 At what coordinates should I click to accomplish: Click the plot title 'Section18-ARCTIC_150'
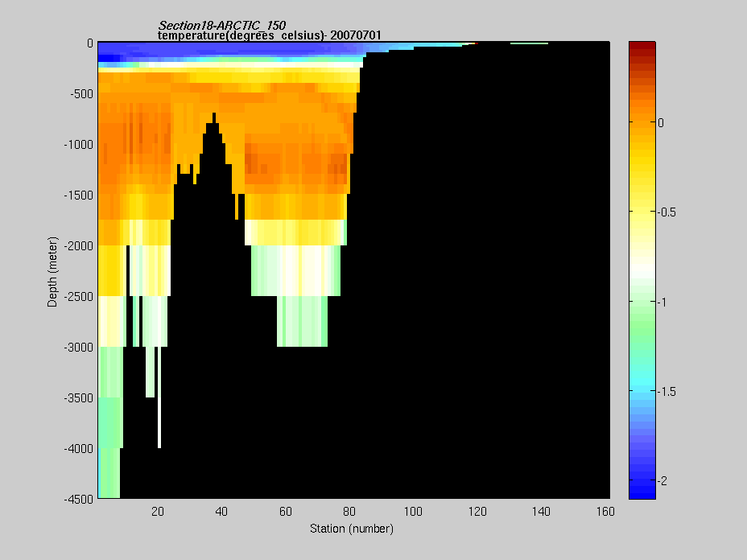coord(222,25)
